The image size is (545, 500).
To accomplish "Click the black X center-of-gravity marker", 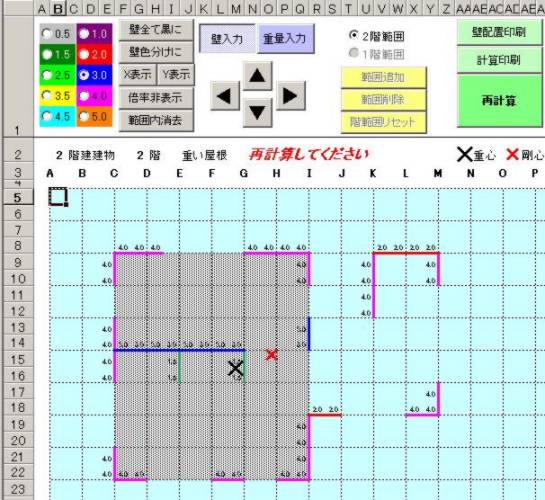I will (235, 368).
